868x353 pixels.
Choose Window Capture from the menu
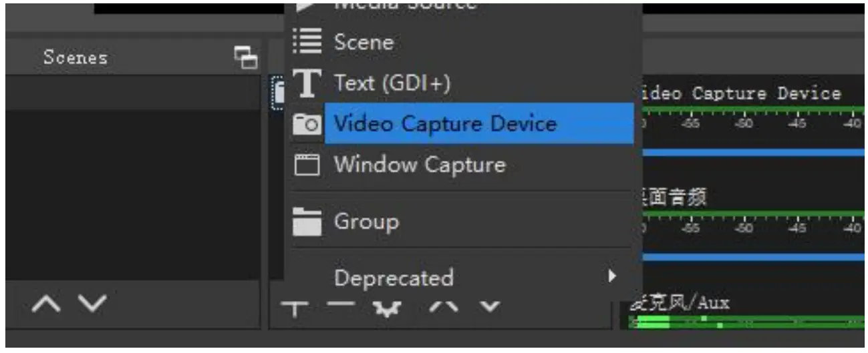point(420,164)
